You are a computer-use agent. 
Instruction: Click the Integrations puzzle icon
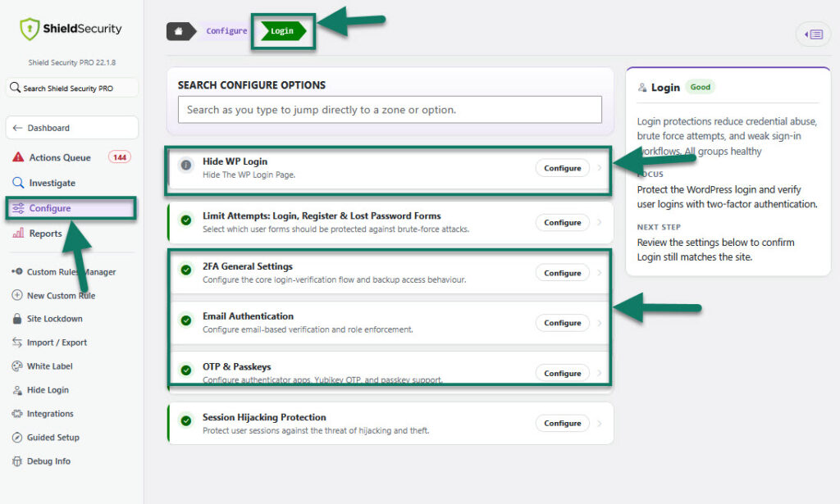click(17, 414)
